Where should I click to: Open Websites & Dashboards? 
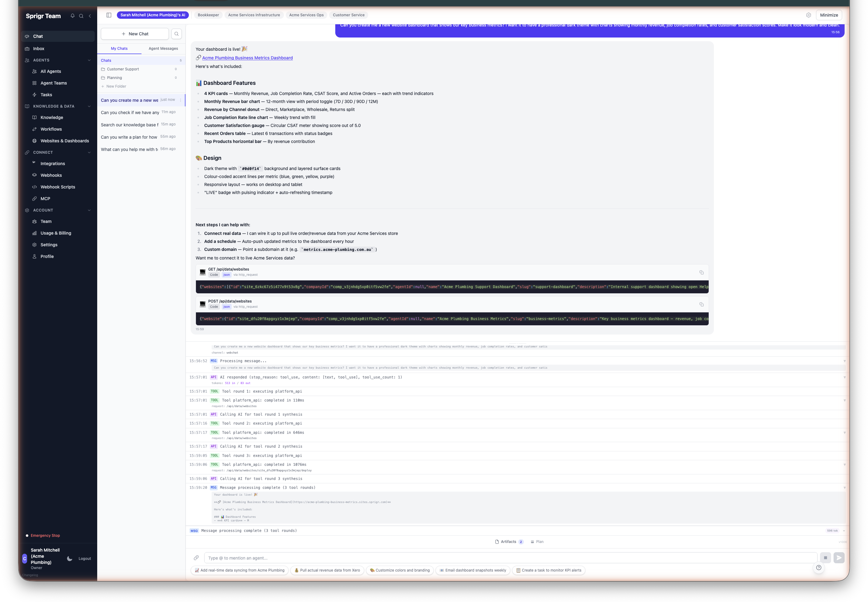click(x=65, y=141)
